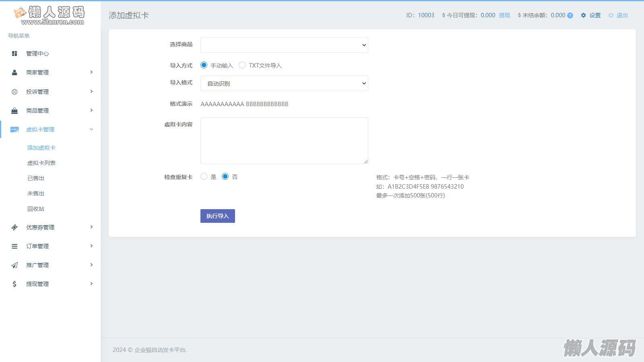Enable duplicate card check with 是
The width and height of the screenshot is (644, 362).
click(204, 177)
